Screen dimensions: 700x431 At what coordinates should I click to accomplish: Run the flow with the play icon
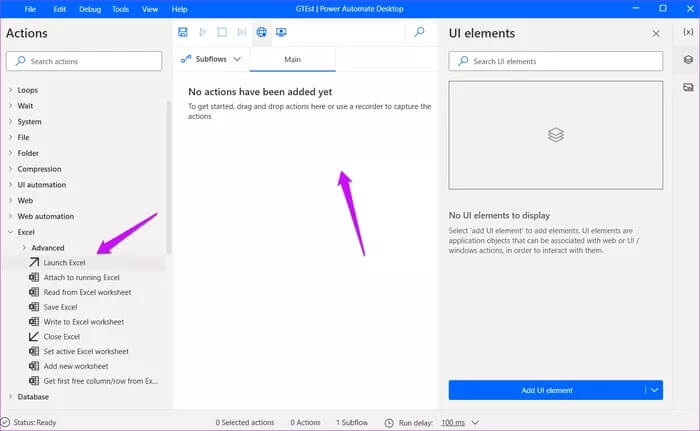click(203, 32)
